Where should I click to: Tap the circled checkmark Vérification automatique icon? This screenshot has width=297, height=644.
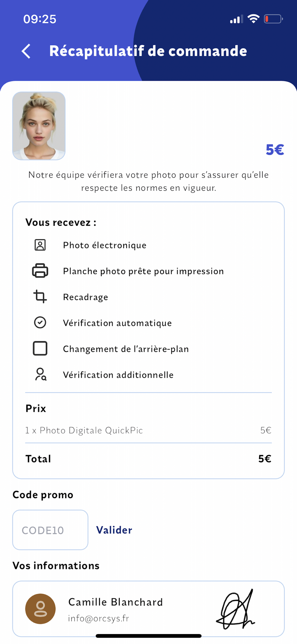40,323
